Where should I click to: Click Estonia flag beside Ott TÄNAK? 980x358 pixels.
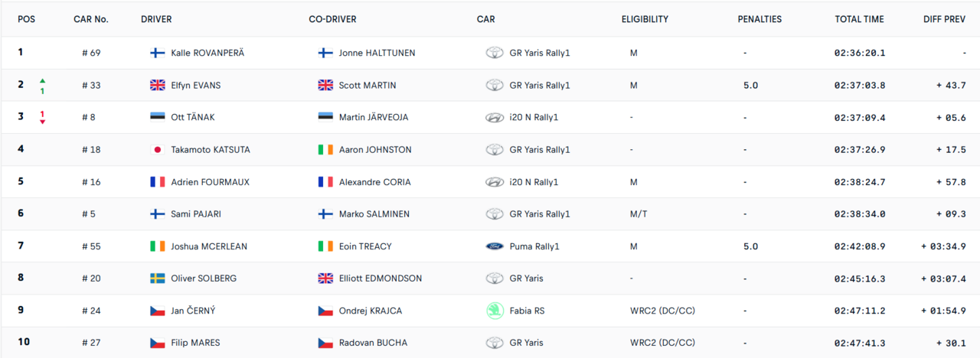coord(158,118)
